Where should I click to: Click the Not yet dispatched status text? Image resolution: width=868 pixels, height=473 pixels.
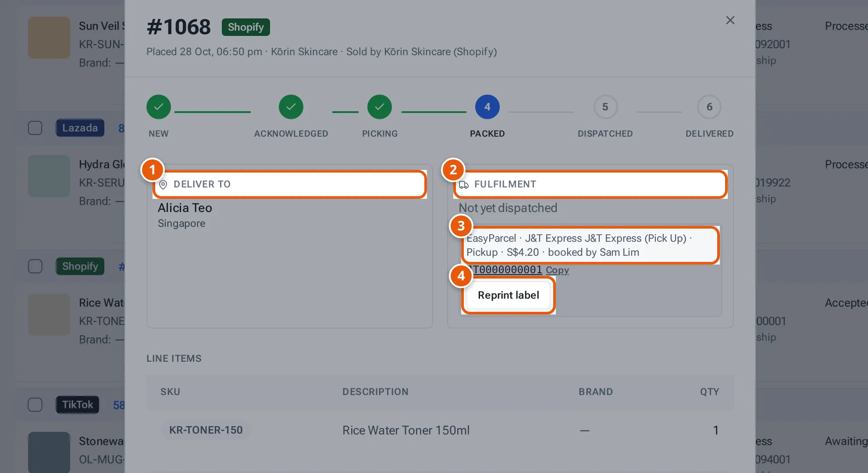click(508, 208)
